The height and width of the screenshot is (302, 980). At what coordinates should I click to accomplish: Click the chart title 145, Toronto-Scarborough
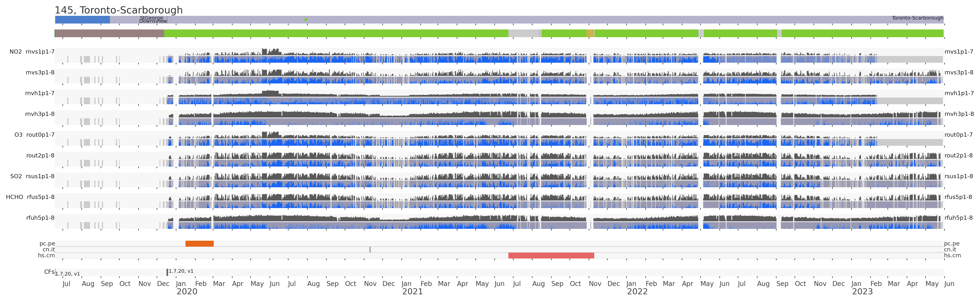click(118, 10)
